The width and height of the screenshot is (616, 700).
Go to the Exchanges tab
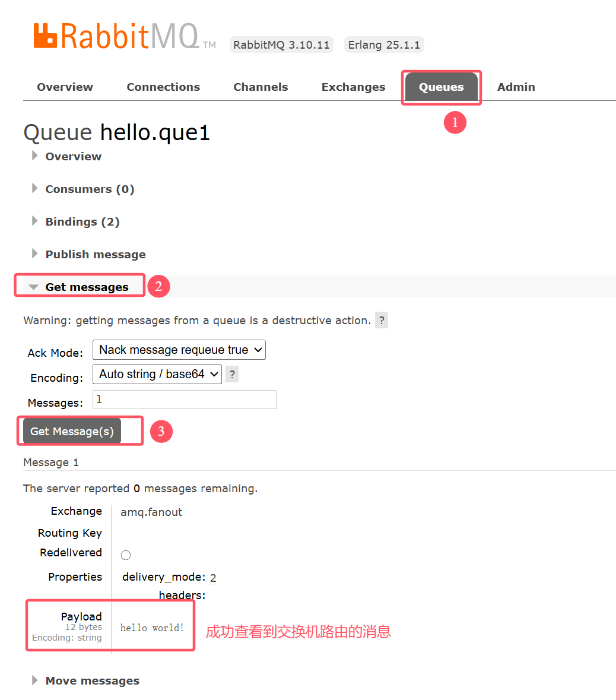[353, 87]
